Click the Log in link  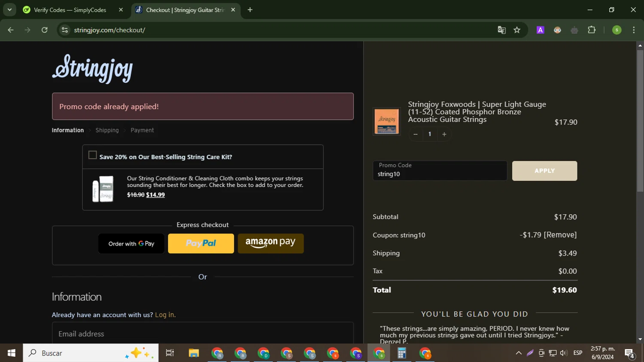[165, 315]
